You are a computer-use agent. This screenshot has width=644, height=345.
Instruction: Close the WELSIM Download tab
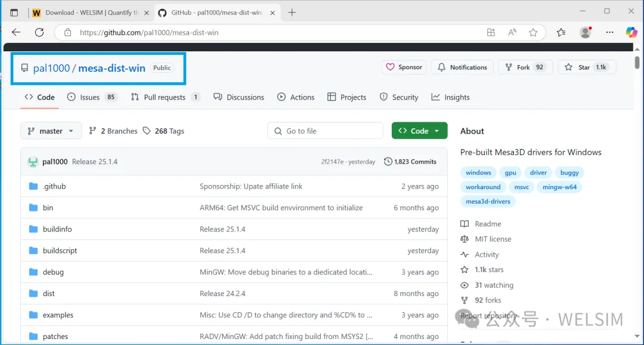point(147,13)
